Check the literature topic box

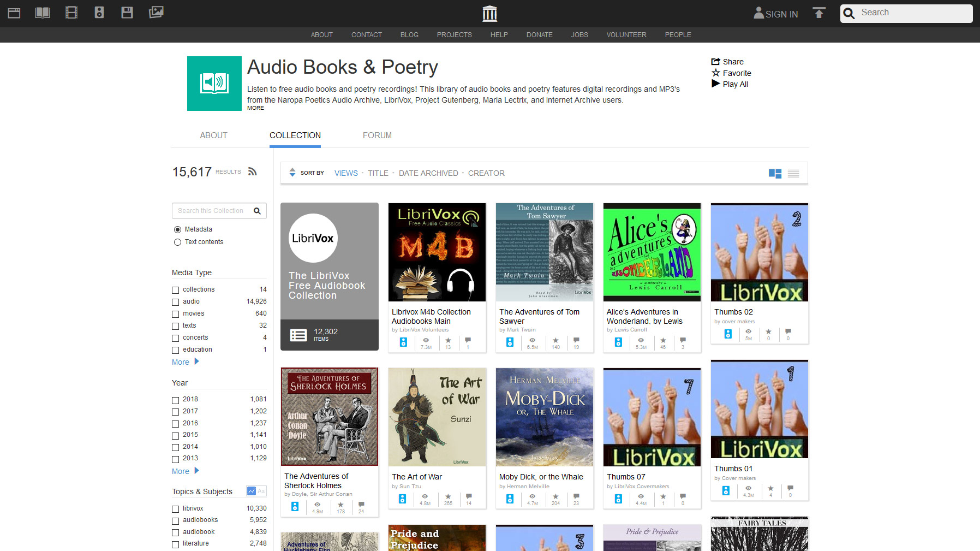pos(175,544)
